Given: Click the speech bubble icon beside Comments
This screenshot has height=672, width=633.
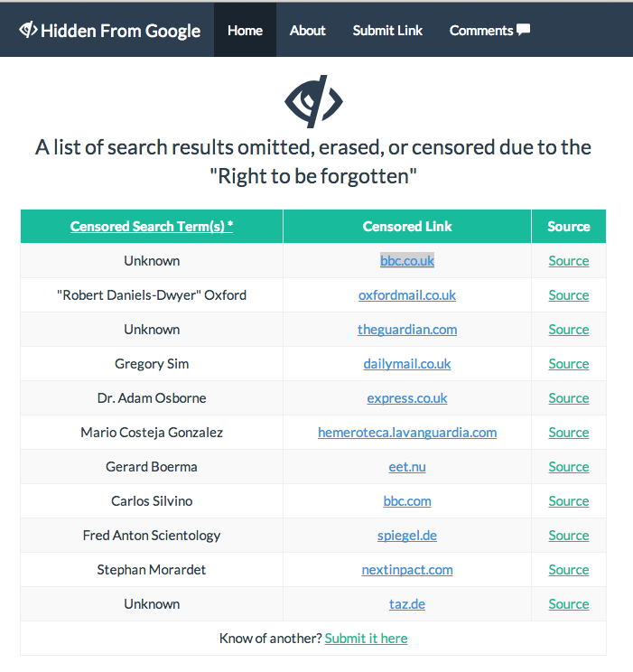Looking at the screenshot, I should pyautogui.click(x=523, y=30).
